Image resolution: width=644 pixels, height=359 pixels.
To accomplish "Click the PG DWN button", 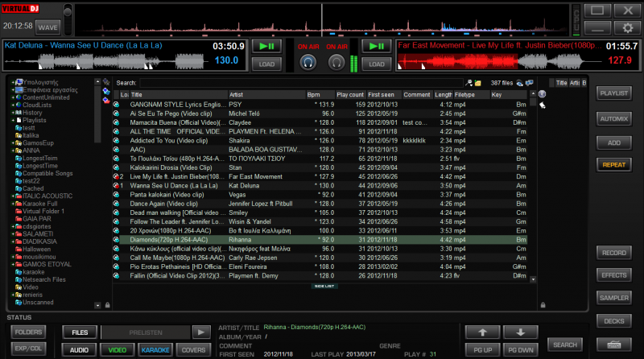I will pos(520,350).
